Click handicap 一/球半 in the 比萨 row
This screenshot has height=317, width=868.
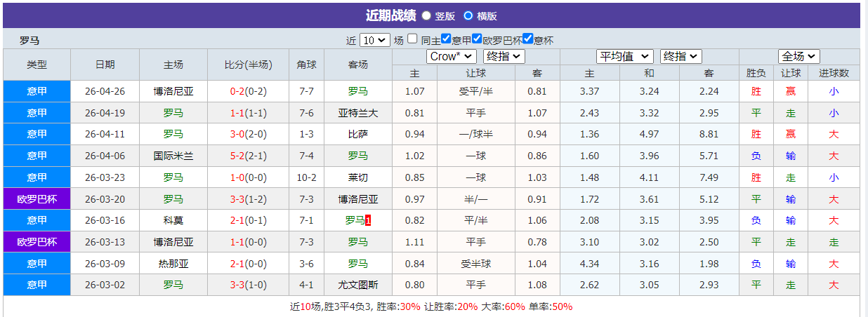[475, 134]
